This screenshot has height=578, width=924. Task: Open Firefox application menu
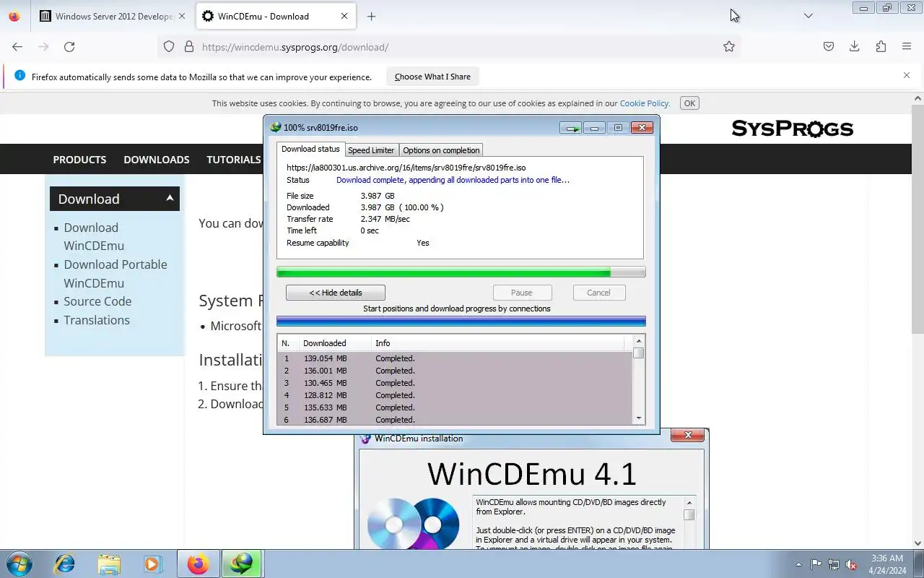pos(907,46)
